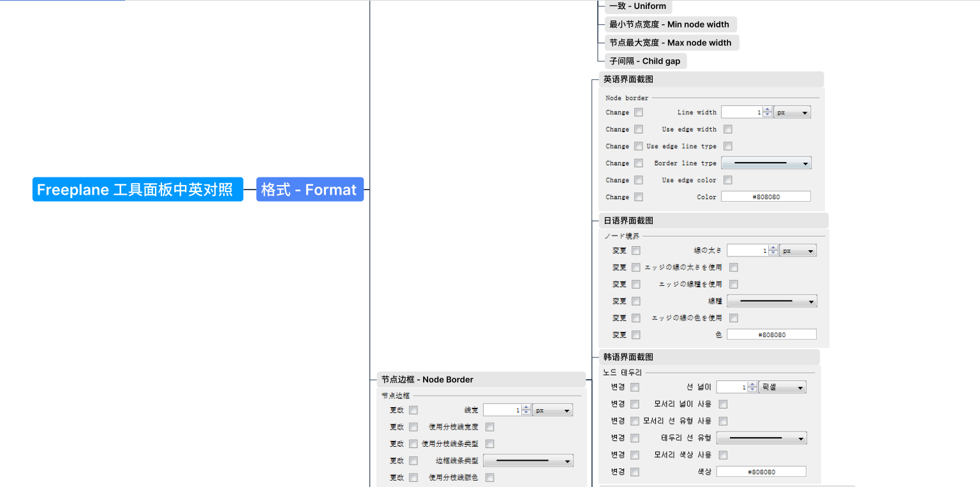The width and height of the screenshot is (980, 487).
Task: Enable the 使用分枝线颜色 option checkbox
Action: pos(490,477)
